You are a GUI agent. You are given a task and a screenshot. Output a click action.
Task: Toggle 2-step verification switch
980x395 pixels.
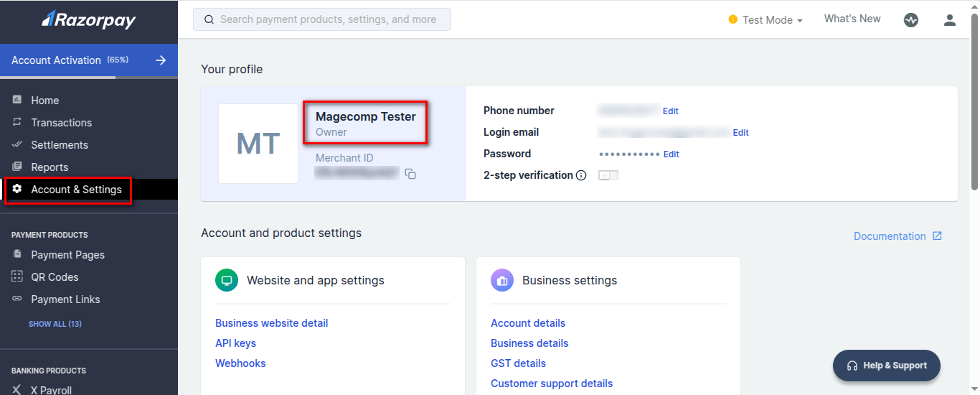608,175
